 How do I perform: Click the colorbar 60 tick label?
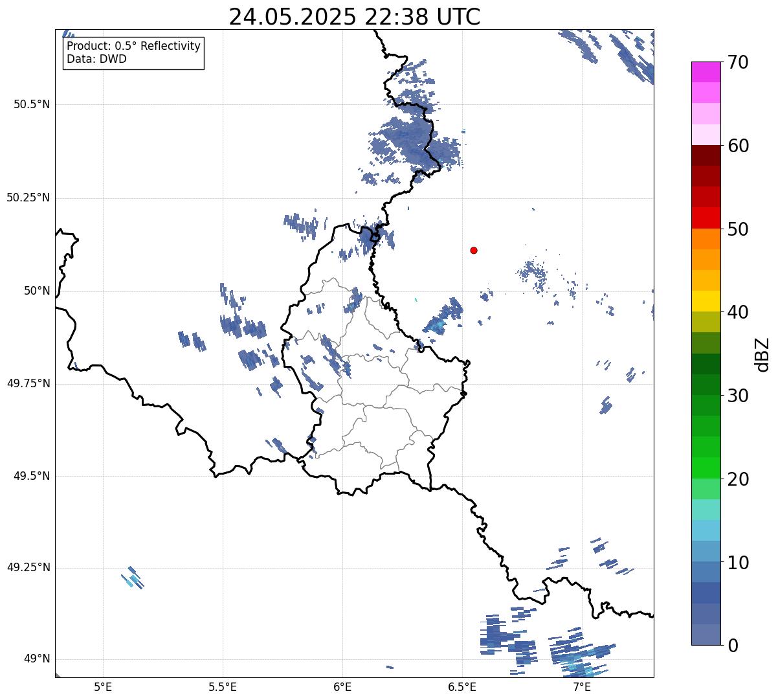pos(738,146)
